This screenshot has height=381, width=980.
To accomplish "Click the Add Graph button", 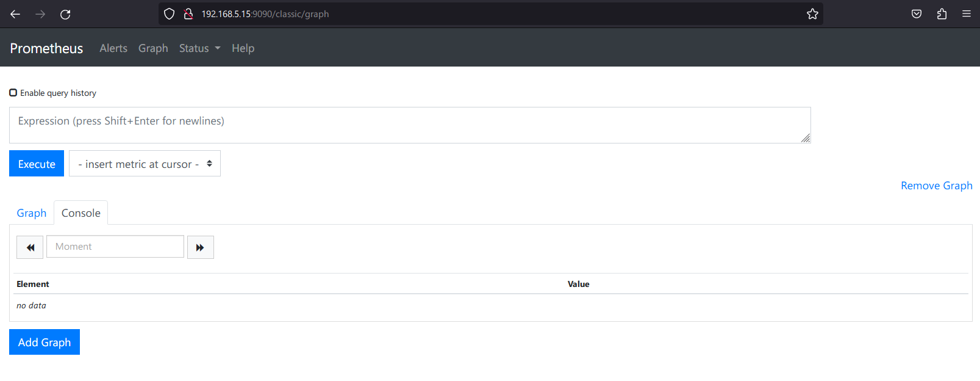I will point(45,342).
